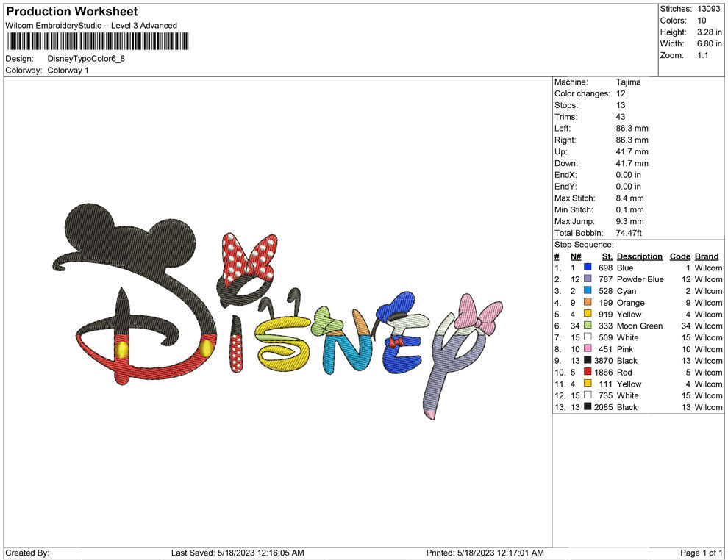Click the Brand column header
This screenshot has height=560, width=728.
point(707,256)
